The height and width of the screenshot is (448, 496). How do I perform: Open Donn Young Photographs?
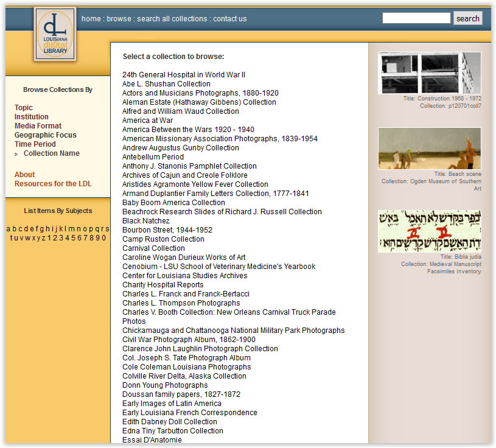pyautogui.click(x=165, y=386)
